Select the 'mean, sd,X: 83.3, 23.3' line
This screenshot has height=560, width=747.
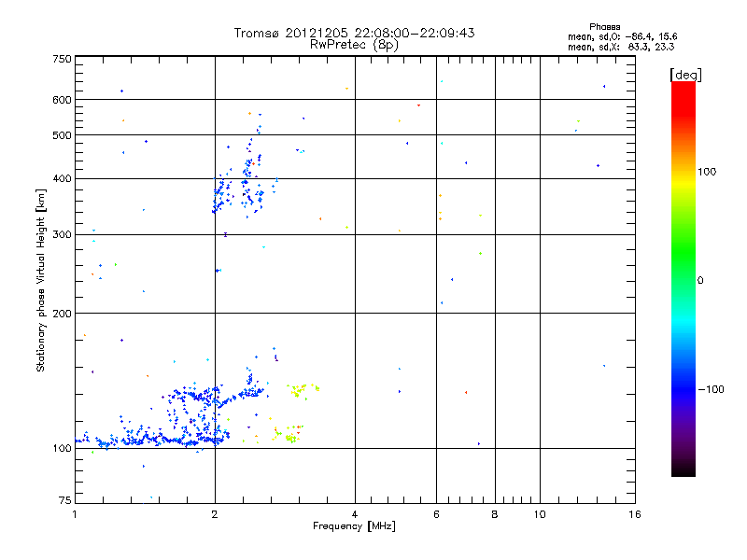[621, 47]
